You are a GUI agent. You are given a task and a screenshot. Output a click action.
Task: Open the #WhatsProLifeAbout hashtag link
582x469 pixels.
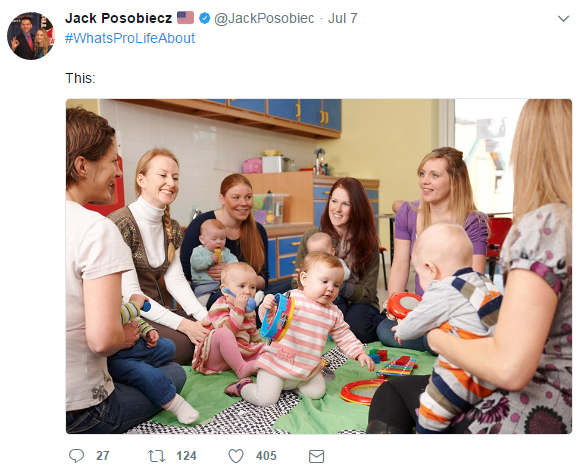[x=130, y=38]
